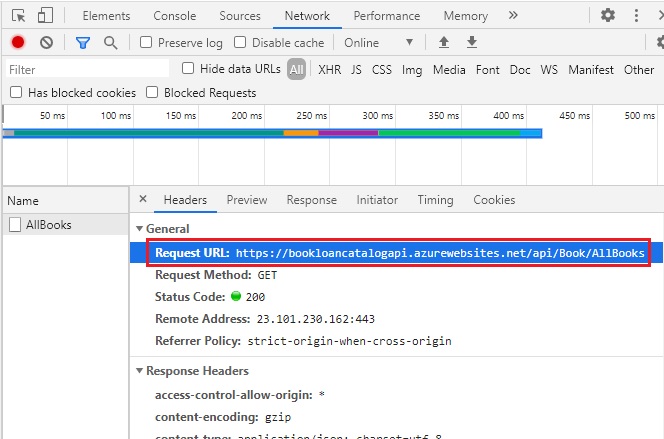Filter requests by Font type
This screenshot has width=664, height=439.
point(487,70)
